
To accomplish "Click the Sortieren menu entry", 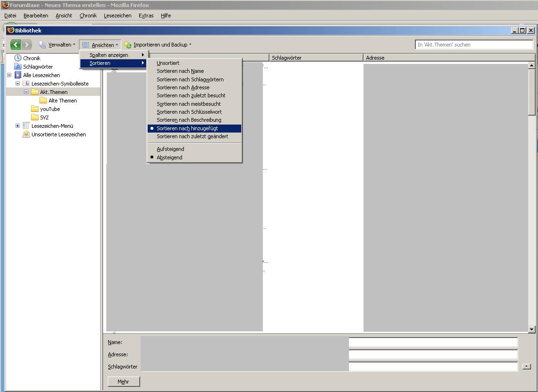I will pyautogui.click(x=114, y=63).
